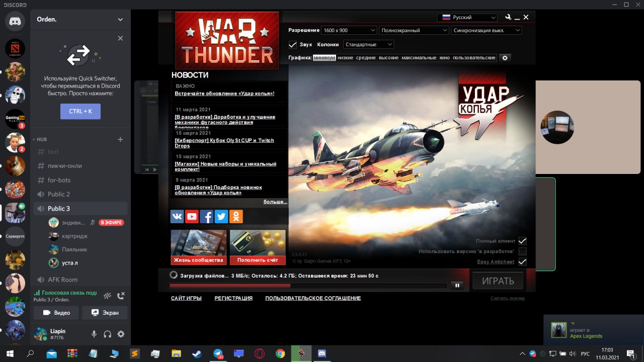Select минимум graphics preset
The width and height of the screenshot is (644, 362).
(x=324, y=58)
